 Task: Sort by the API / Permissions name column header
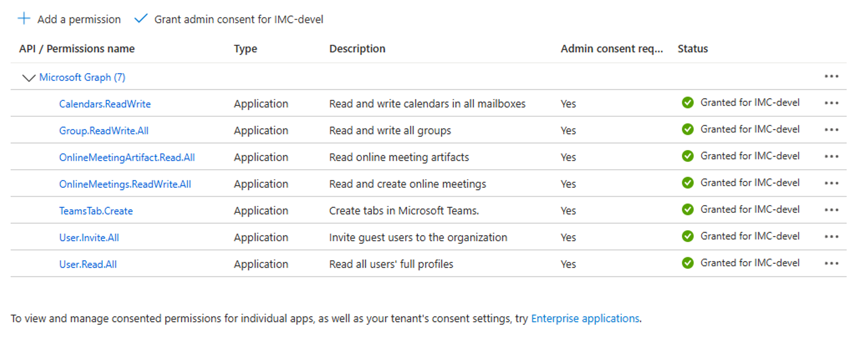tap(77, 49)
